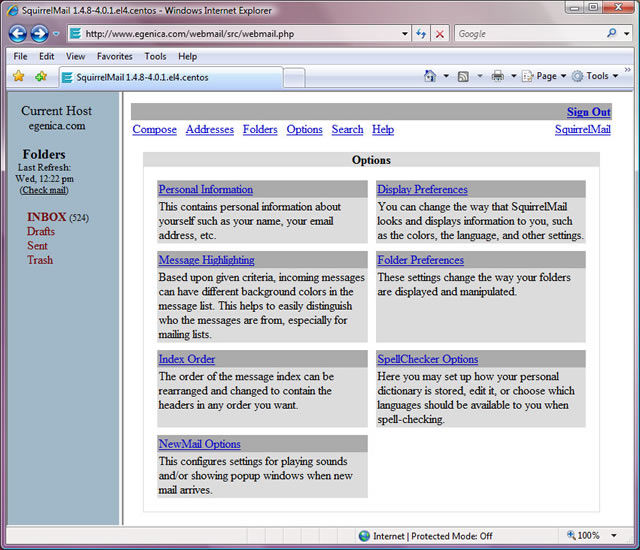
Task: Click the browser Back arrow button
Action: [18, 34]
